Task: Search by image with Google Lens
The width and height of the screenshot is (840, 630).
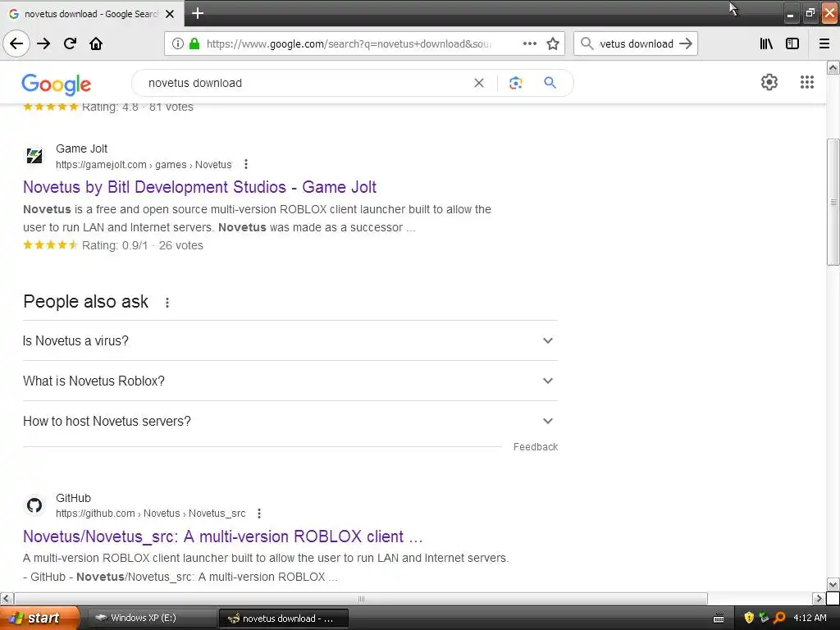Action: coord(515,83)
